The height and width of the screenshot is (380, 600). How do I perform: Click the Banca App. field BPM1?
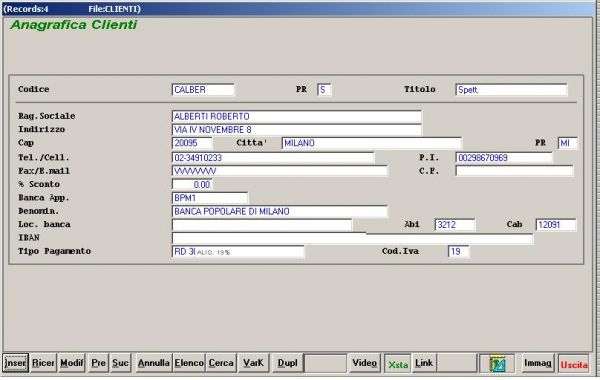pos(210,198)
